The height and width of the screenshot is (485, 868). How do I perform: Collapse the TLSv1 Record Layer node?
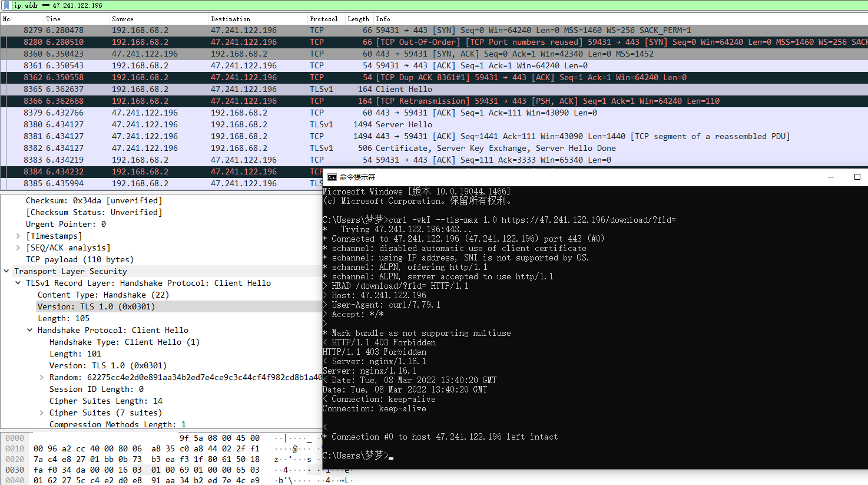(18, 283)
